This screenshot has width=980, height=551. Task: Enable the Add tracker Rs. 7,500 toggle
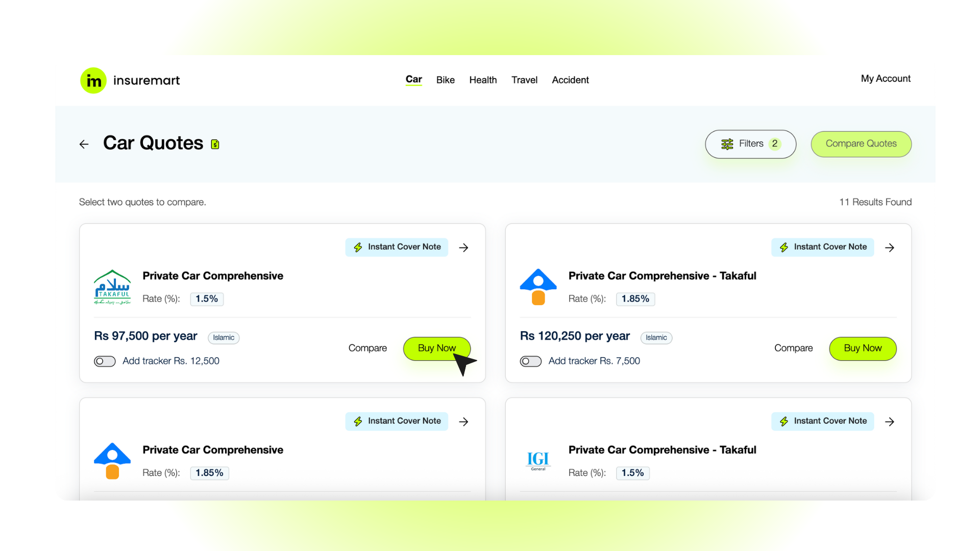[x=530, y=361]
